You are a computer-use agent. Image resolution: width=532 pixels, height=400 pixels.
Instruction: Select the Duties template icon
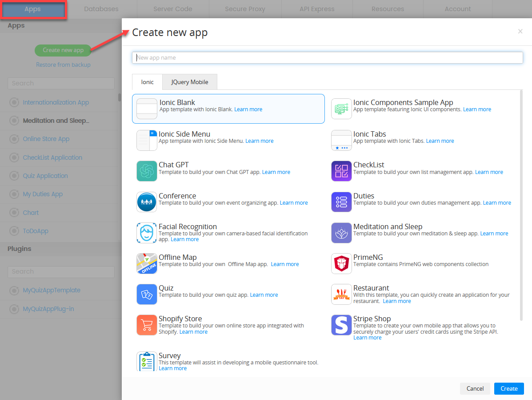coord(341,202)
